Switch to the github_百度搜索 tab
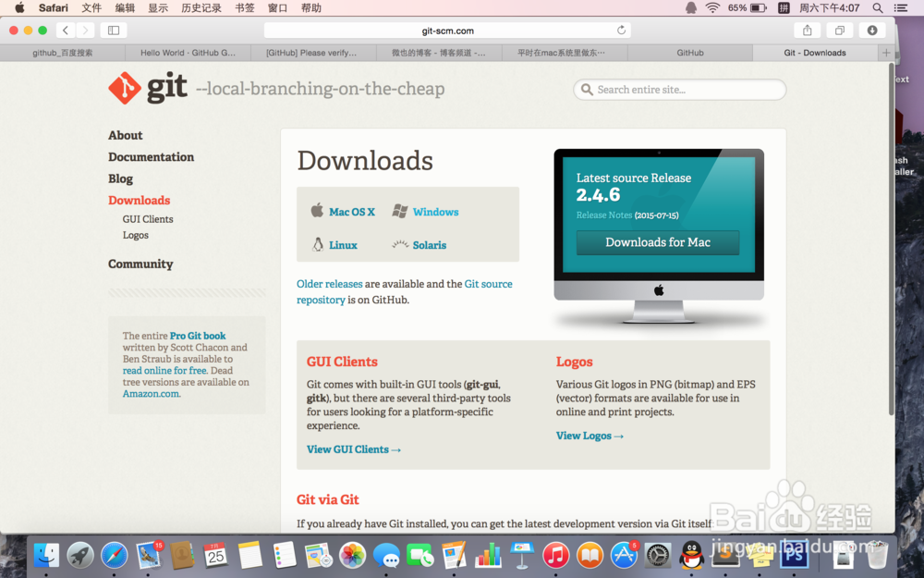924x578 pixels. click(63, 53)
